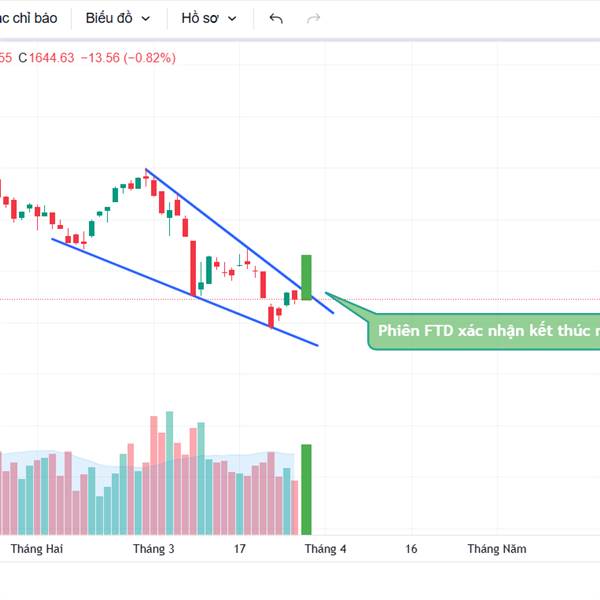Click the 17 date on time axis

click(x=240, y=549)
